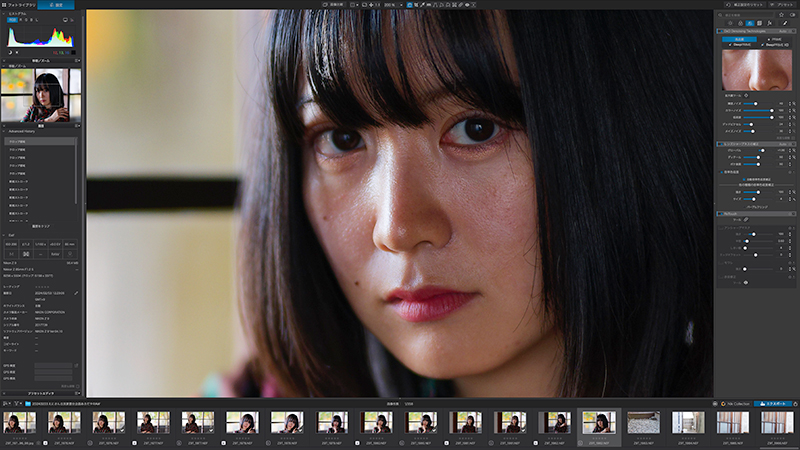Viewport: 800px width, 450px height.
Task: Open the Local adjustments brush icon
Action: click(785, 23)
